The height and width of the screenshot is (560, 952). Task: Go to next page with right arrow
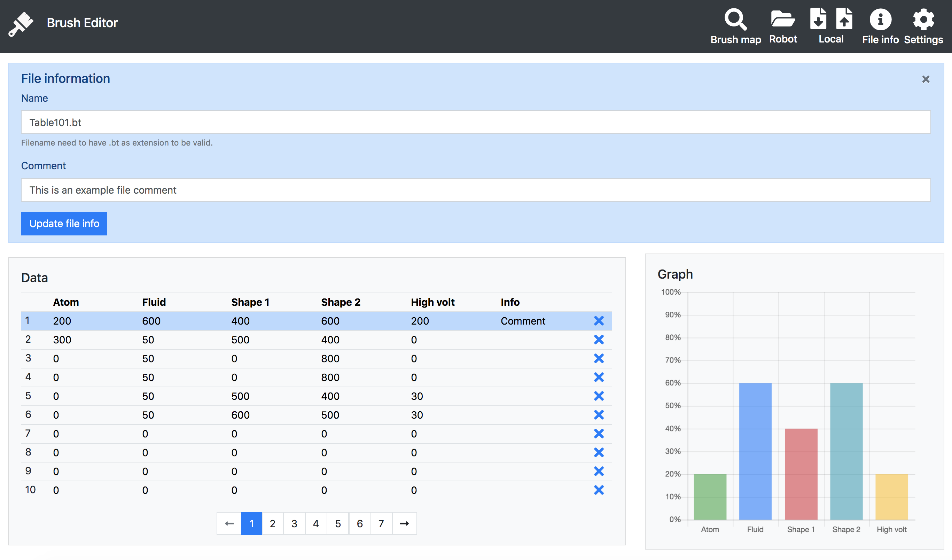(404, 523)
